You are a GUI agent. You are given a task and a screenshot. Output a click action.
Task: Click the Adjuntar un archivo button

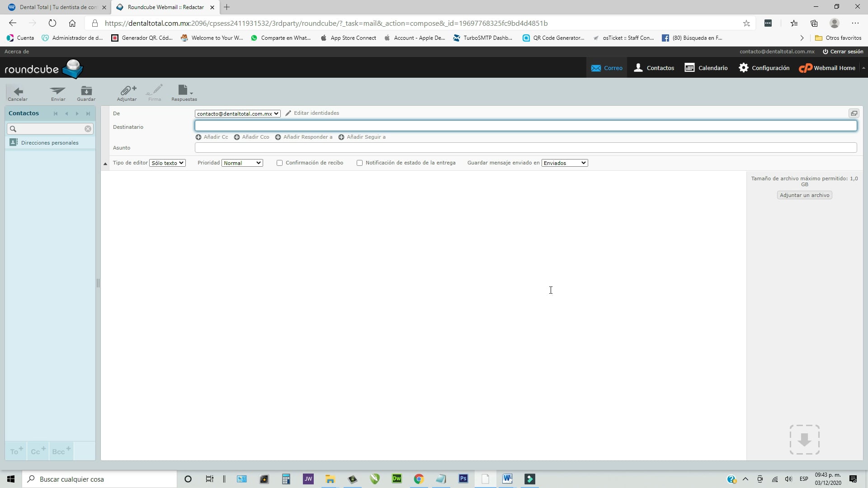point(805,195)
